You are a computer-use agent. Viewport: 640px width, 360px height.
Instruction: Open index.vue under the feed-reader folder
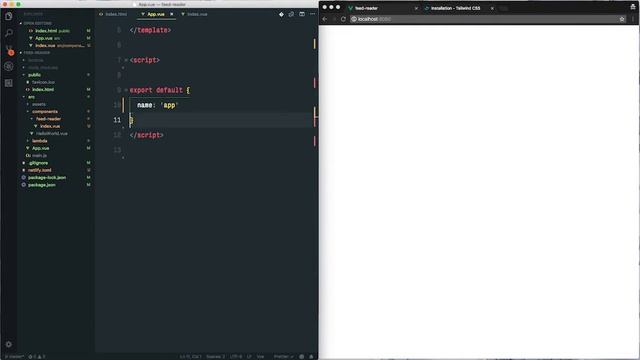click(49, 126)
